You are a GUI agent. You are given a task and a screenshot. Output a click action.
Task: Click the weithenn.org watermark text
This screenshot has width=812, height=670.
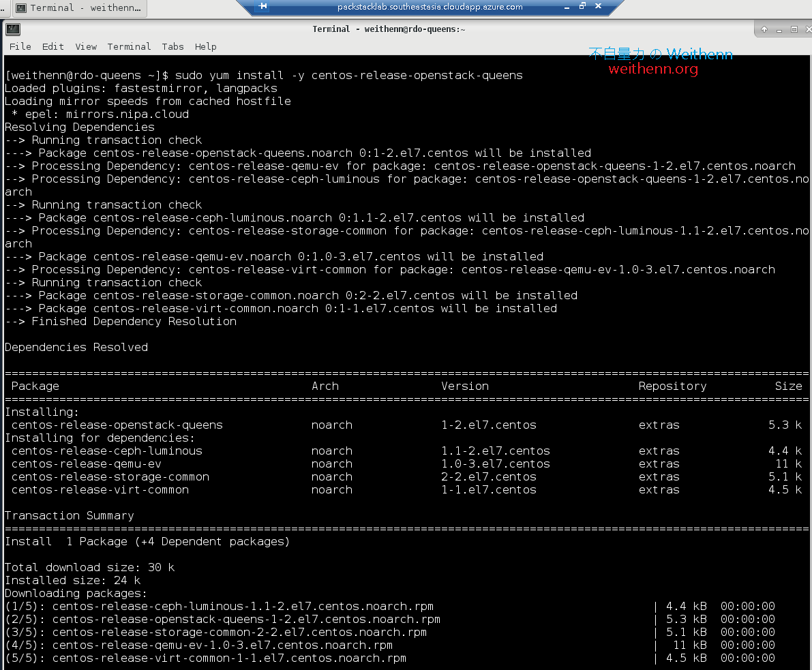pos(652,68)
